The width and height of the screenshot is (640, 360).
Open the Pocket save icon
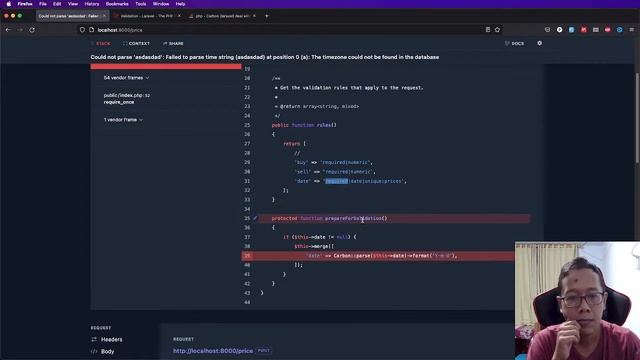pyautogui.click(x=547, y=29)
